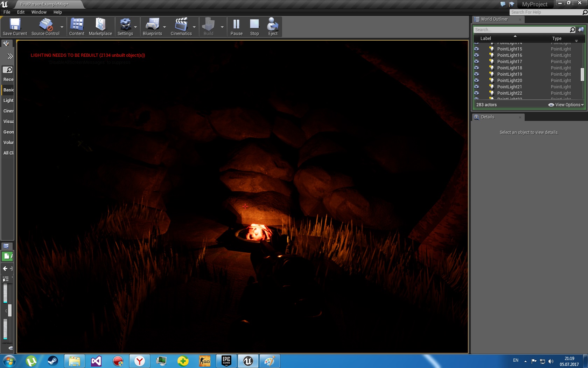Open Blueprints dropdown arrow
The width and height of the screenshot is (588, 368).
pos(164,27)
